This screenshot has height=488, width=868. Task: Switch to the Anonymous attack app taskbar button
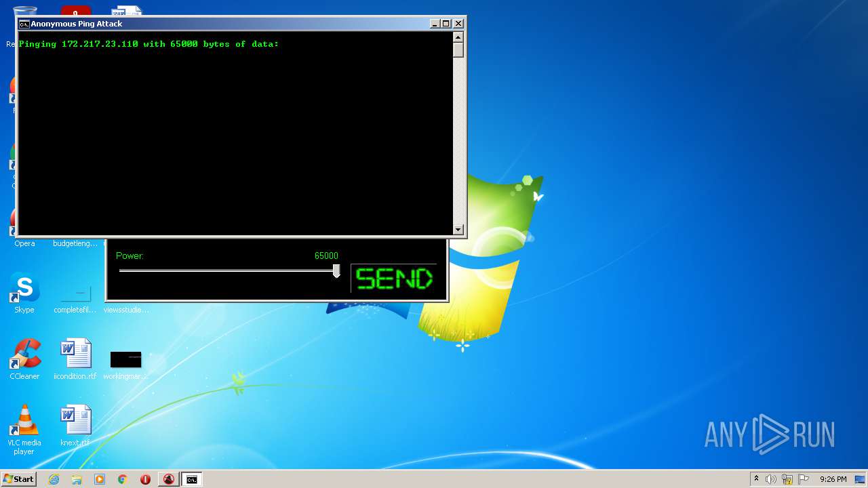point(168,479)
